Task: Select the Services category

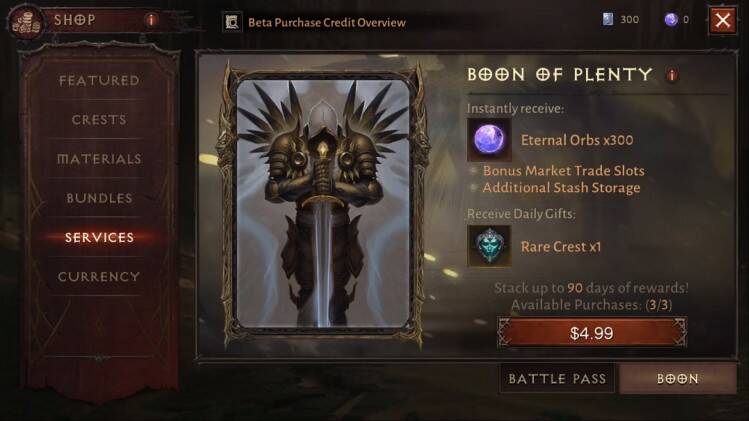Action: (x=99, y=237)
